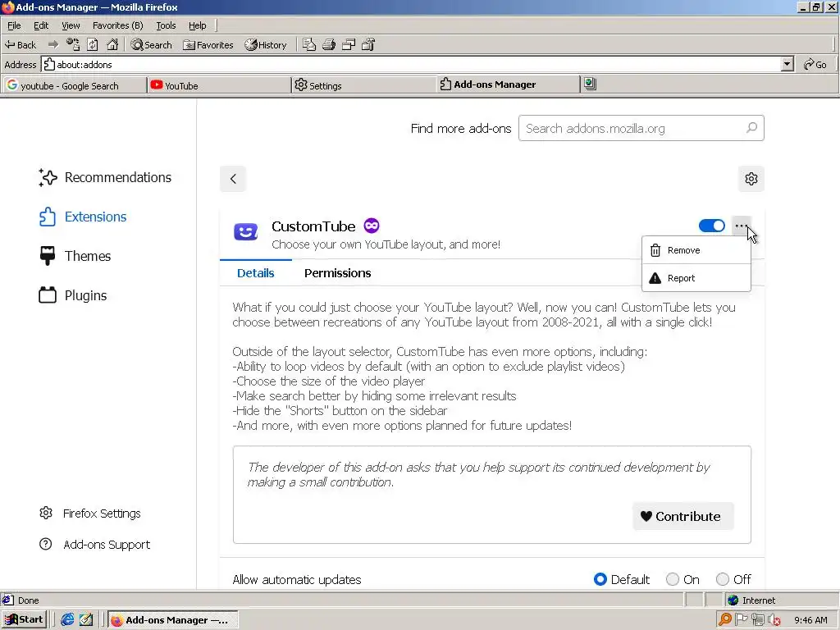Click the new tab icon after Add-ons Manager
This screenshot has width=840, height=630.
pos(590,84)
